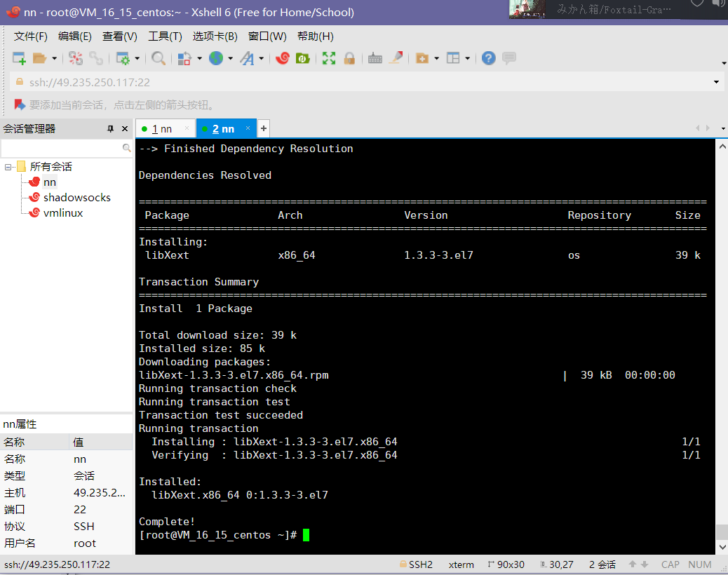Open the 工具(T) menu

(165, 36)
